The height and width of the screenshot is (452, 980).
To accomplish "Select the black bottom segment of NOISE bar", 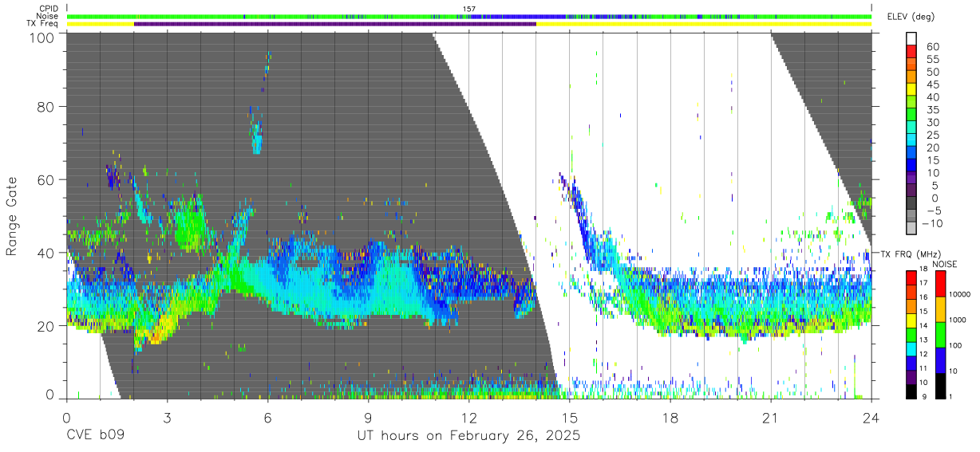I will (x=941, y=386).
